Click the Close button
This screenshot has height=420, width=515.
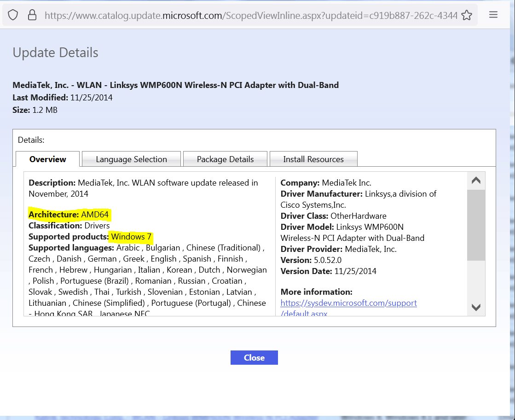pos(254,357)
